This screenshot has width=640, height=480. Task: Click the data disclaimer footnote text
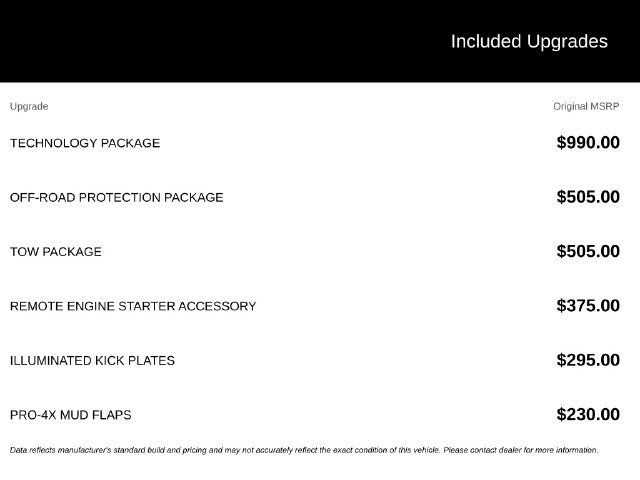(x=304, y=450)
